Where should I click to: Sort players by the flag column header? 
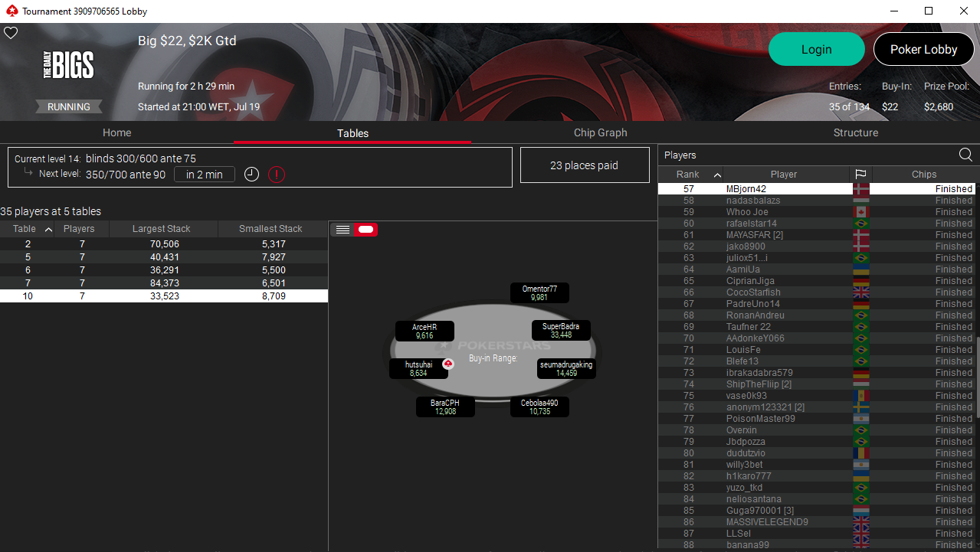point(860,175)
